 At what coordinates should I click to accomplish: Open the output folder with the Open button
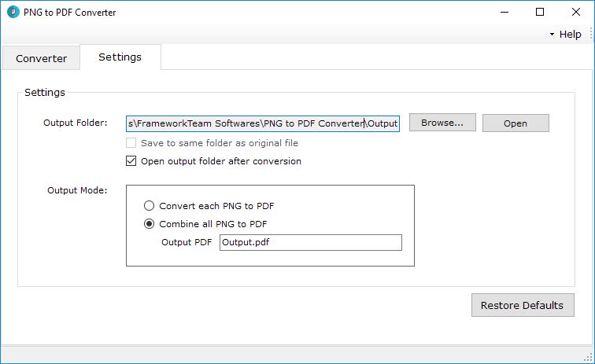[x=516, y=123]
